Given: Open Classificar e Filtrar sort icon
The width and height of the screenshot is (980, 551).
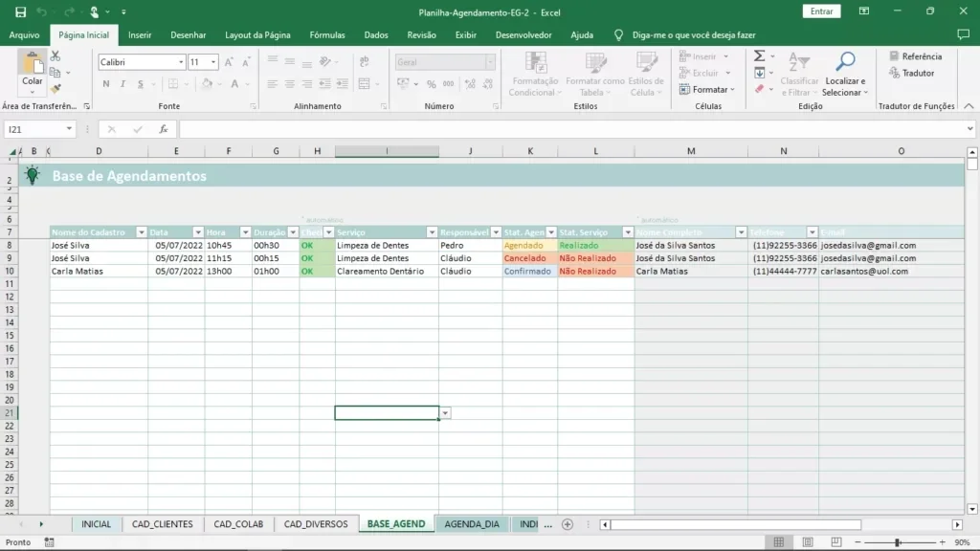Looking at the screenshot, I should point(799,62).
